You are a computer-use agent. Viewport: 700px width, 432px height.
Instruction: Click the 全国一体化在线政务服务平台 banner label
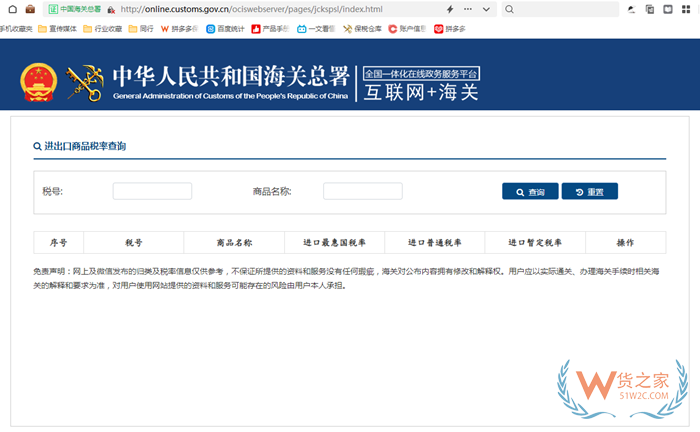(421, 74)
